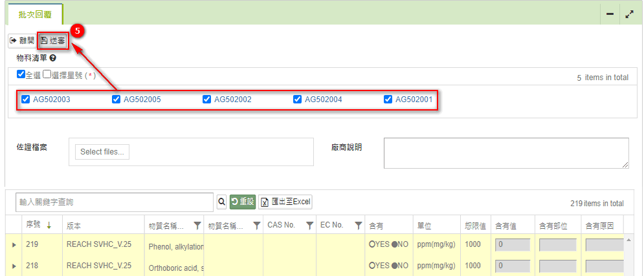This screenshot has height=276, width=644.
Task: Expand the batch panel to fullscreen
Action: (x=628, y=14)
